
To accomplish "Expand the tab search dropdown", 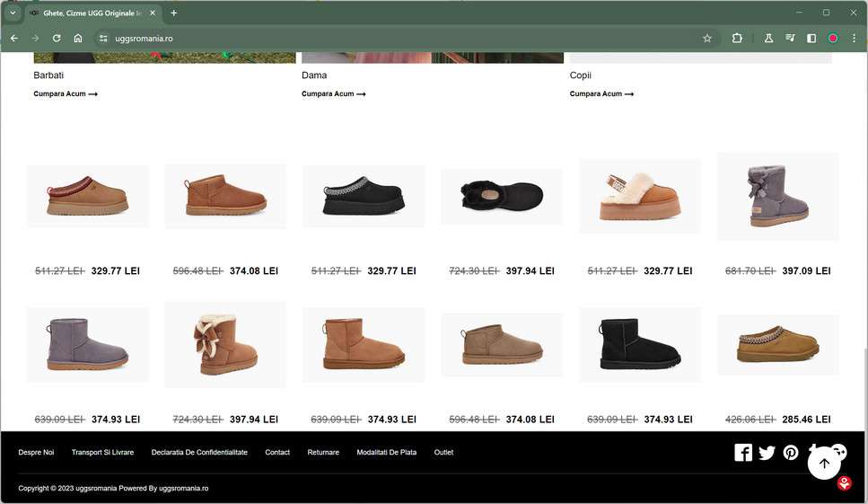I will tap(13, 13).
